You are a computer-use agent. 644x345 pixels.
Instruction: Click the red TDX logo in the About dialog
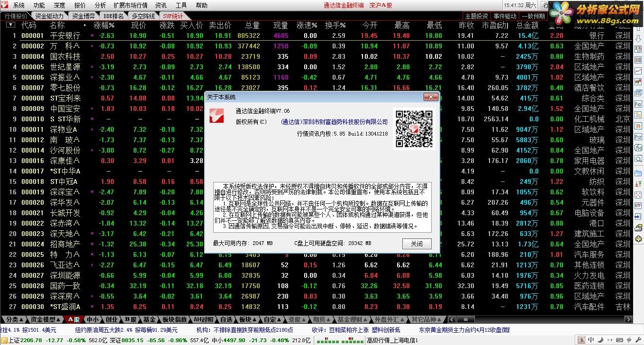[218, 116]
